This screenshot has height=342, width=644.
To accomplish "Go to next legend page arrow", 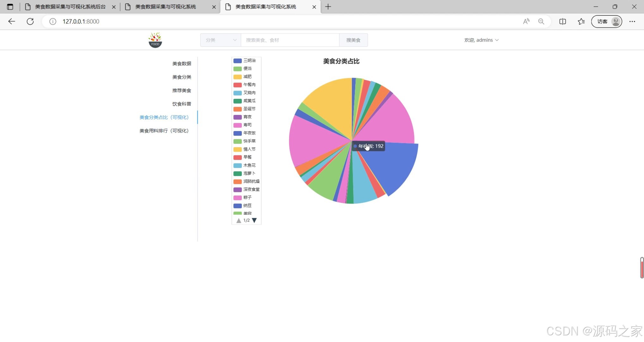I will [x=254, y=220].
